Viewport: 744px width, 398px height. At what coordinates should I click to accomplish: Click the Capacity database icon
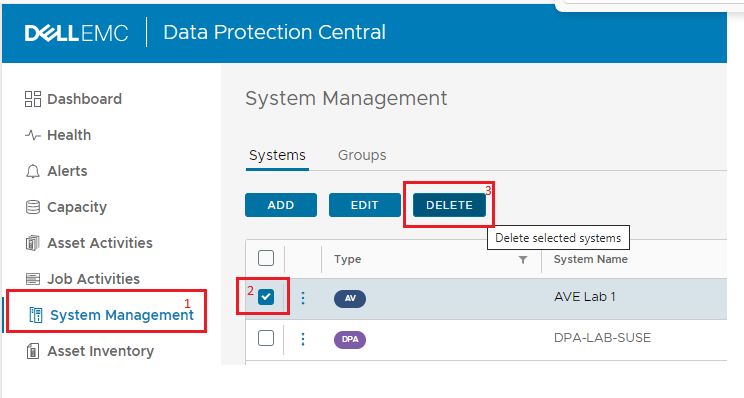pos(33,207)
